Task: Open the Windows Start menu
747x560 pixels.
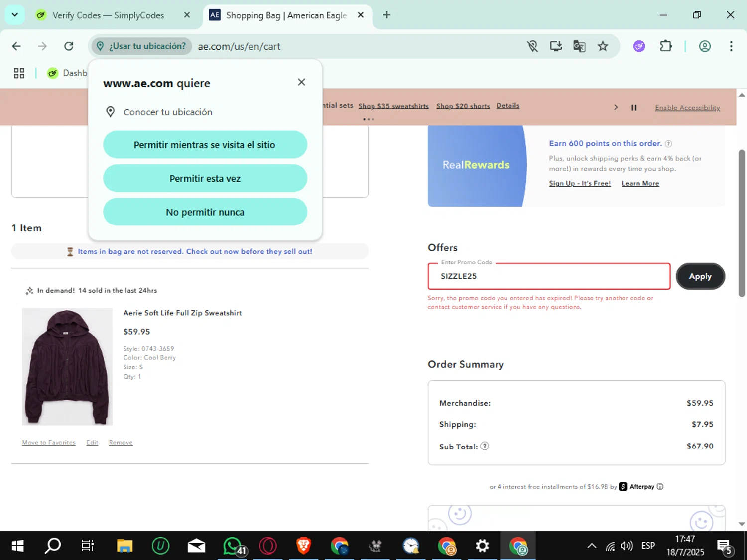Action: click(x=17, y=546)
